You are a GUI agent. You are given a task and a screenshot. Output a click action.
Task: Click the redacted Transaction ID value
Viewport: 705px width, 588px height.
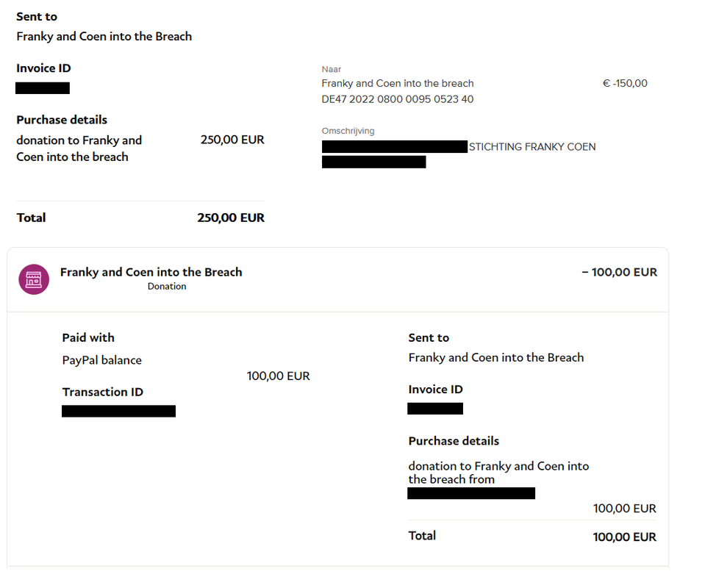pyautogui.click(x=118, y=411)
